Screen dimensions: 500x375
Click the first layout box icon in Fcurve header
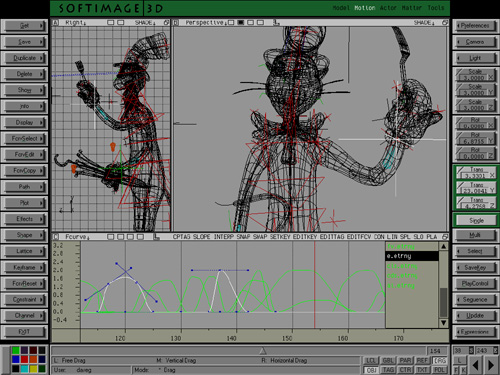tap(111, 237)
